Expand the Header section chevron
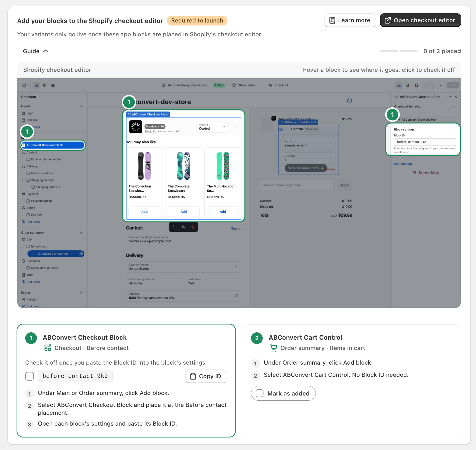Image resolution: width=476 pixels, height=450 pixels. [81, 106]
